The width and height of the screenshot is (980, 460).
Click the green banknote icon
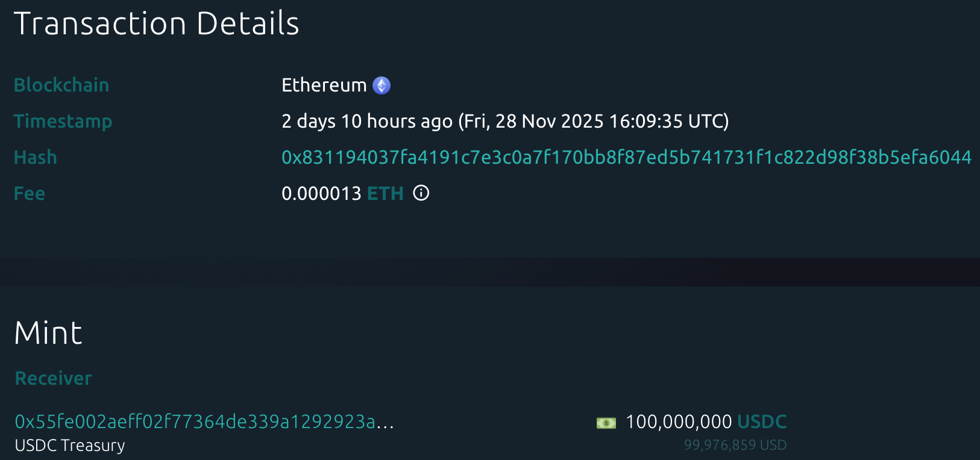(x=606, y=423)
